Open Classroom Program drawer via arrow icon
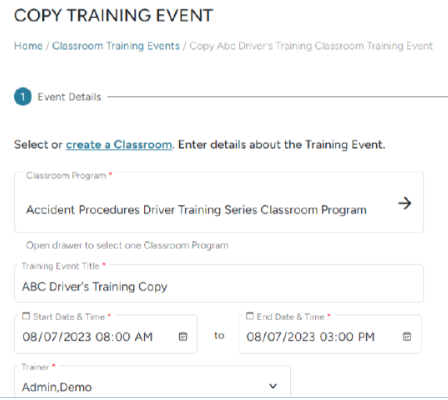The height and width of the screenshot is (400, 448). coord(405,203)
